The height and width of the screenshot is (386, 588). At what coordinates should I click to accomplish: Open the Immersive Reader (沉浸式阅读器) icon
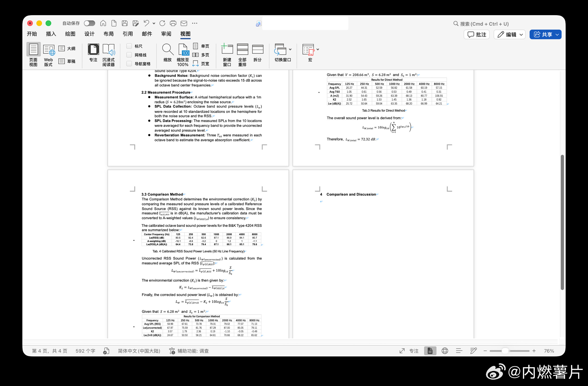109,50
